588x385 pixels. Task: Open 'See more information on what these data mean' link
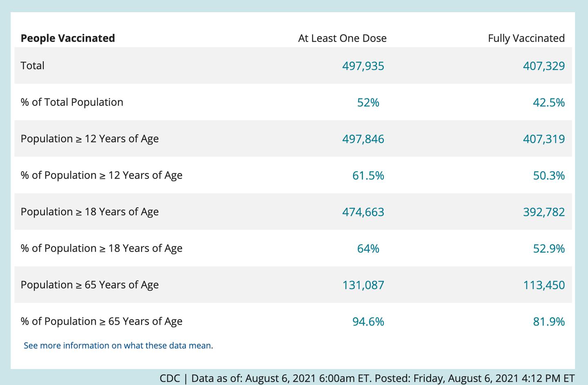click(118, 345)
